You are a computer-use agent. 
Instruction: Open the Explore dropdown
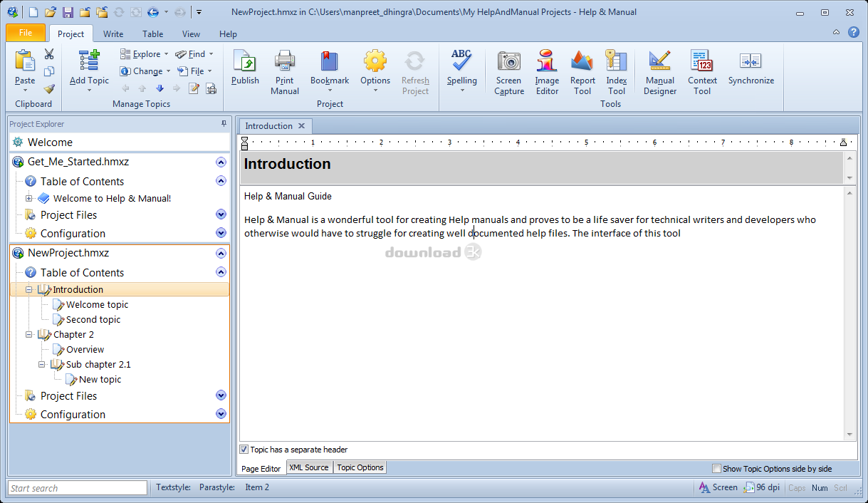[x=145, y=54]
